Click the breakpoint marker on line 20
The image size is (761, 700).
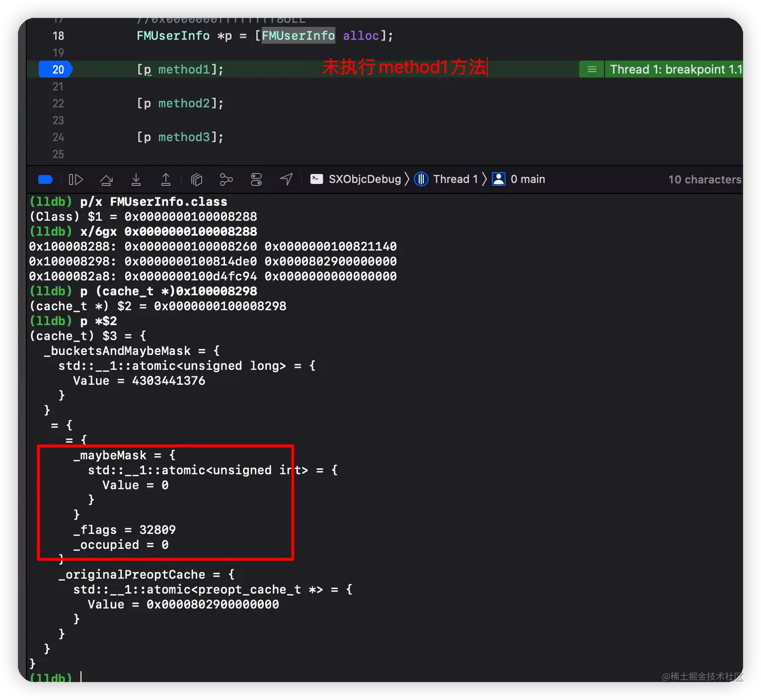[x=56, y=69]
